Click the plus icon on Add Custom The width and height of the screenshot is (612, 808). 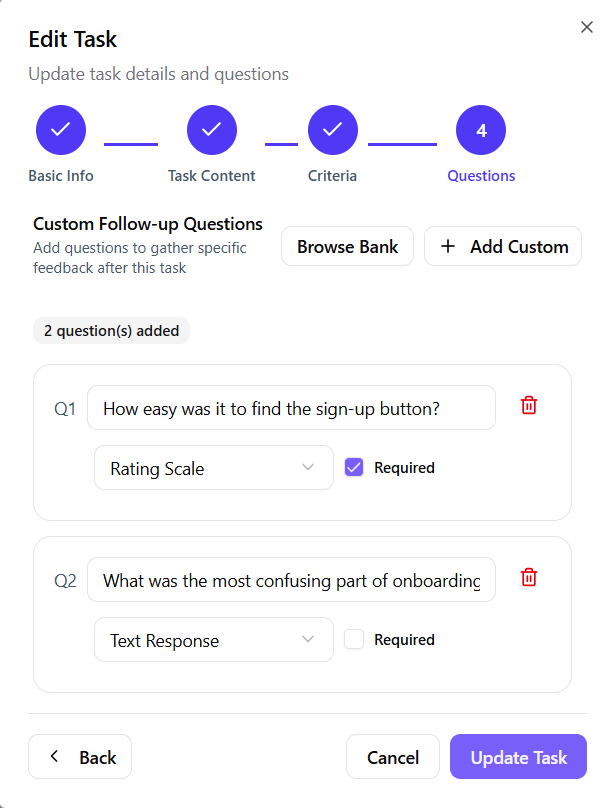tap(448, 246)
